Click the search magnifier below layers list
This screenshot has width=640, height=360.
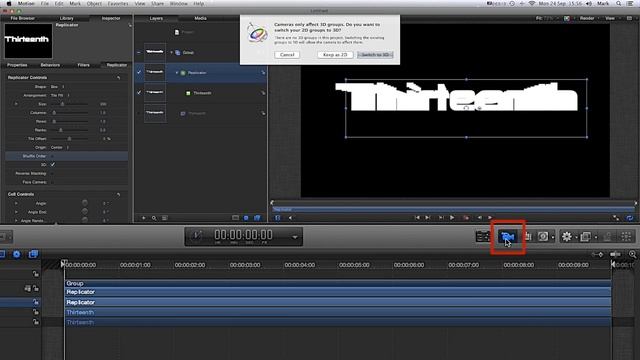click(x=154, y=218)
